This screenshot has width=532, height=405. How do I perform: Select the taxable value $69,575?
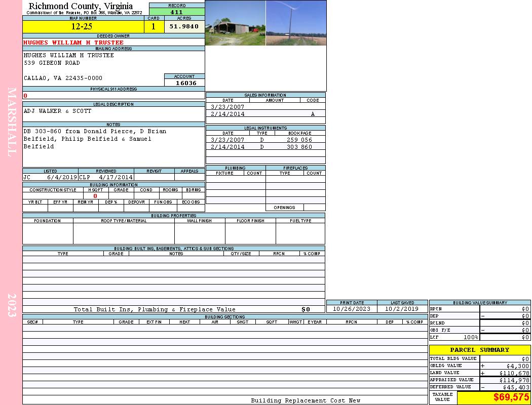(511, 397)
